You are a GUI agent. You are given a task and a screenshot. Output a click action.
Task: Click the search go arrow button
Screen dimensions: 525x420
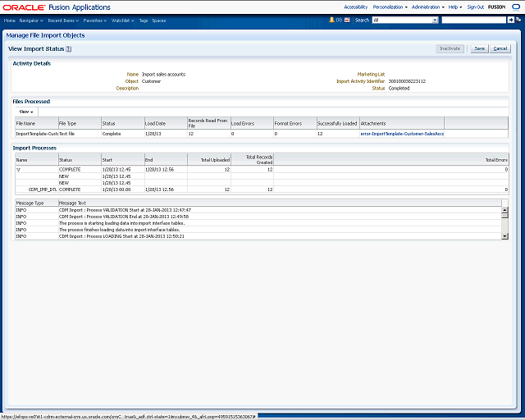click(x=510, y=20)
